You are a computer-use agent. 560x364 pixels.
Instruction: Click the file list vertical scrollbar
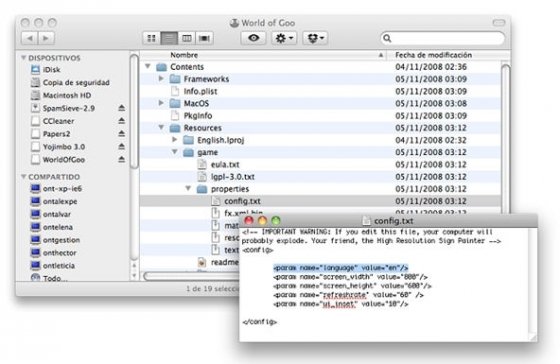(505, 139)
